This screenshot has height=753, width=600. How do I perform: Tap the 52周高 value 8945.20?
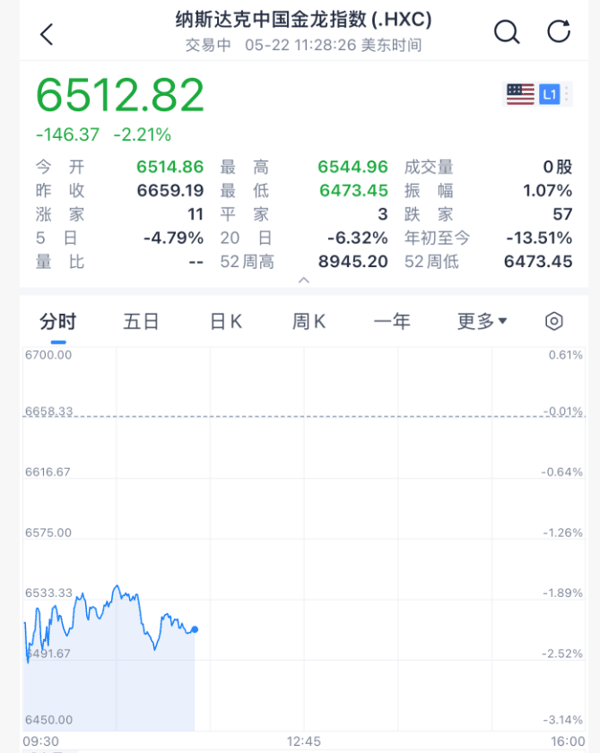point(353,262)
